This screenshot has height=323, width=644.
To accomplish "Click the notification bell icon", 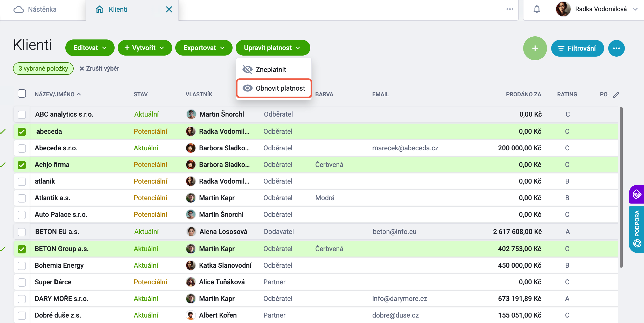I will [x=537, y=9].
